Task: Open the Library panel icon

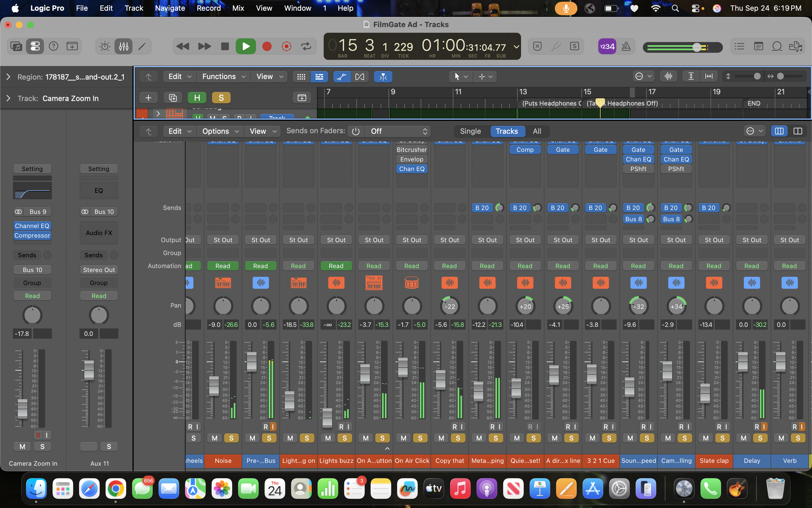Action: [16, 46]
